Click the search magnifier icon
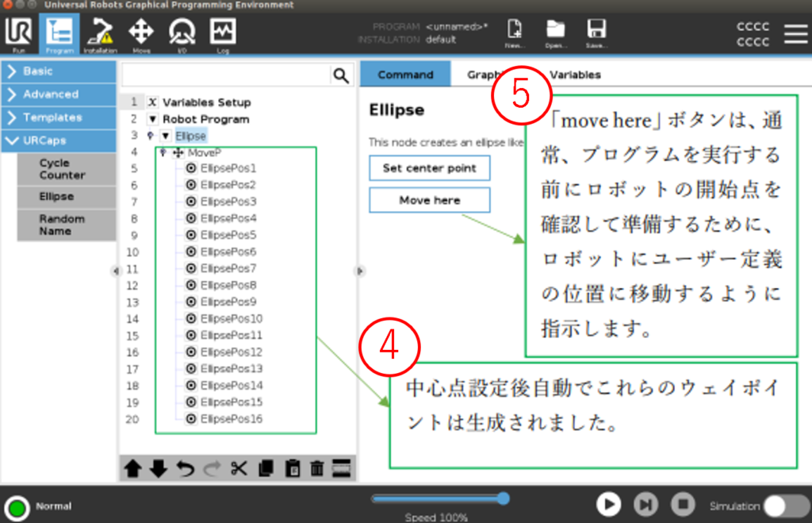 tap(341, 75)
